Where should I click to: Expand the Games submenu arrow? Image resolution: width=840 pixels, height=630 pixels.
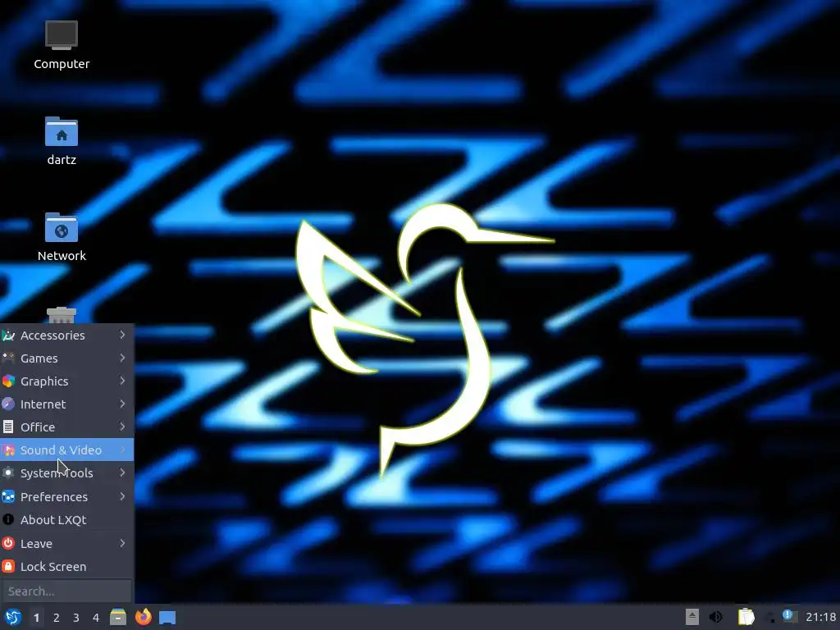(122, 358)
